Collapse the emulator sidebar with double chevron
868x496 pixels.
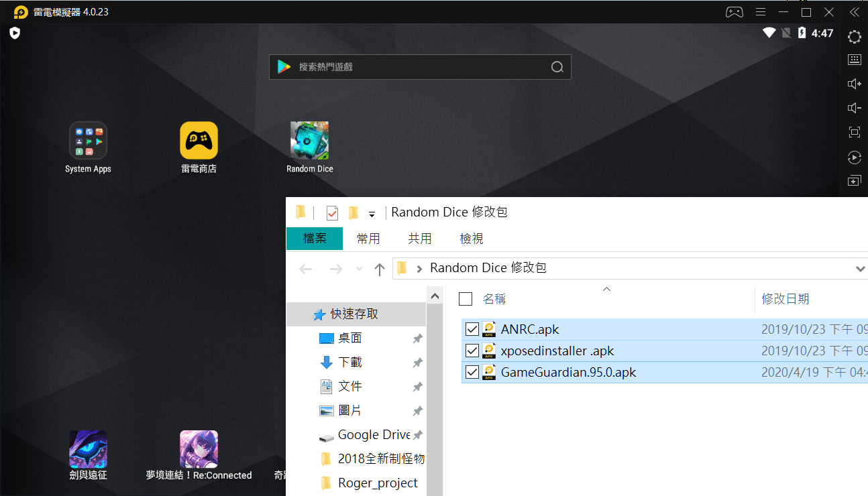click(x=854, y=12)
